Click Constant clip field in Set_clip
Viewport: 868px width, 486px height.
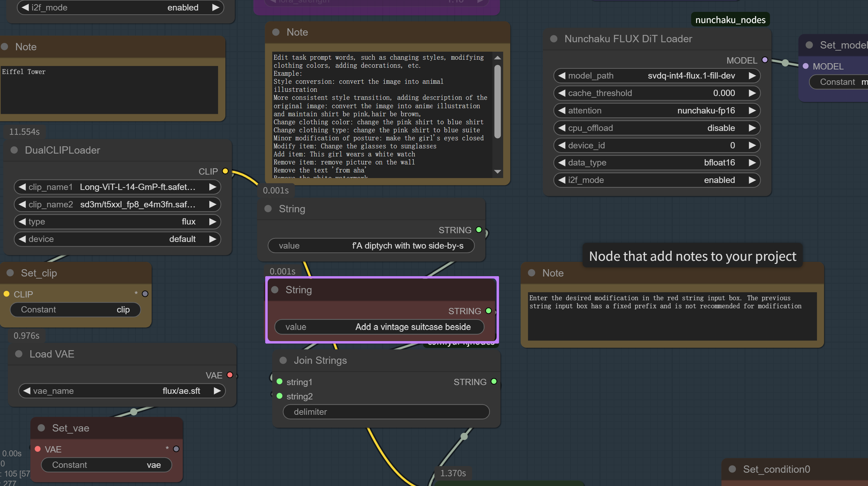point(75,310)
